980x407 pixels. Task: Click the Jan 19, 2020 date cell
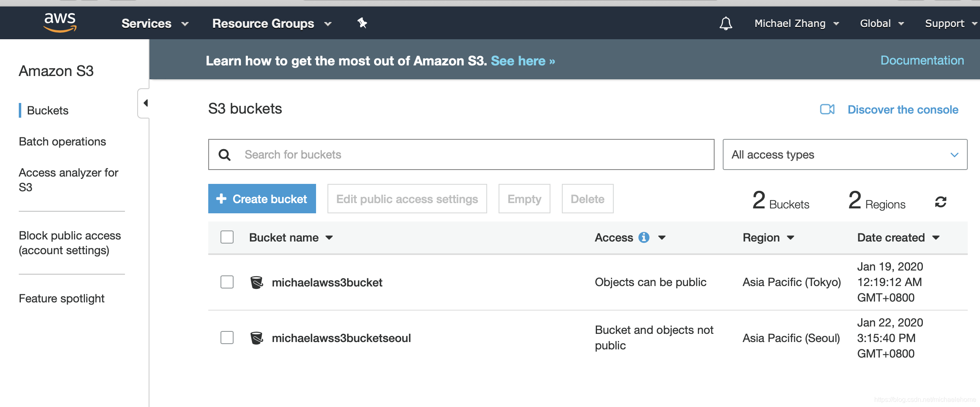tap(890, 282)
